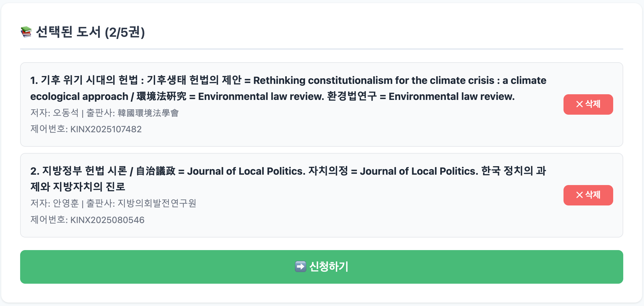Delete the 기후 위기 시대의 헌법 book
The width and height of the screenshot is (644, 306).
[x=588, y=104]
